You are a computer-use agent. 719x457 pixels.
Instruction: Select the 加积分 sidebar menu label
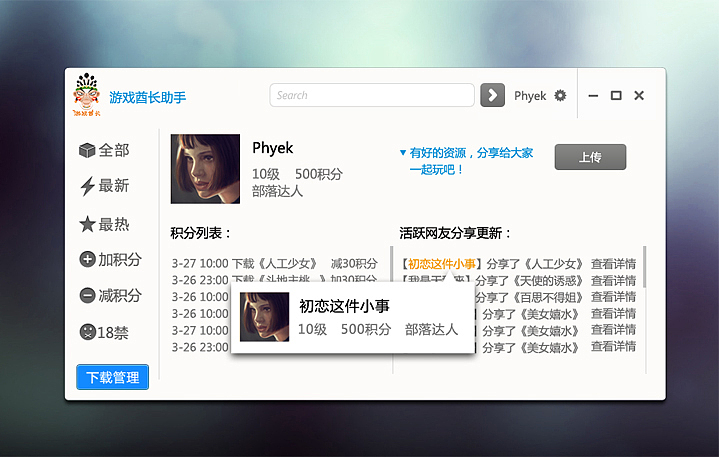click(x=120, y=259)
